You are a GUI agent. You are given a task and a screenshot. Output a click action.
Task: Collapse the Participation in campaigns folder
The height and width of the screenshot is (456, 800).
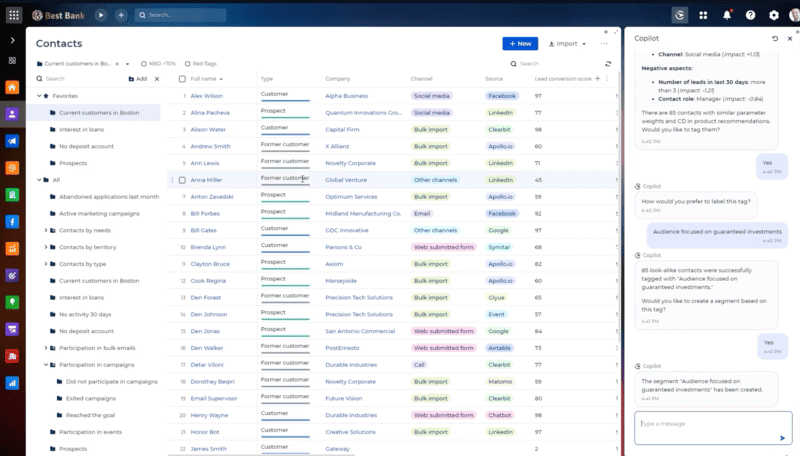click(46, 365)
